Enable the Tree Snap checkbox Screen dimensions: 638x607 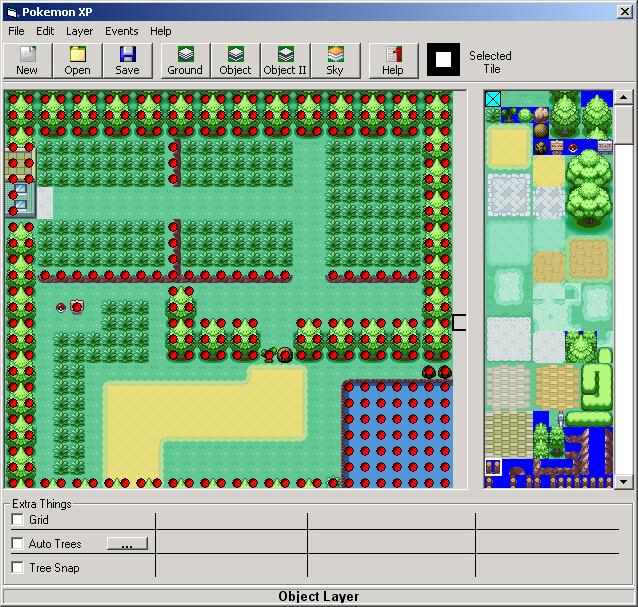[17, 568]
